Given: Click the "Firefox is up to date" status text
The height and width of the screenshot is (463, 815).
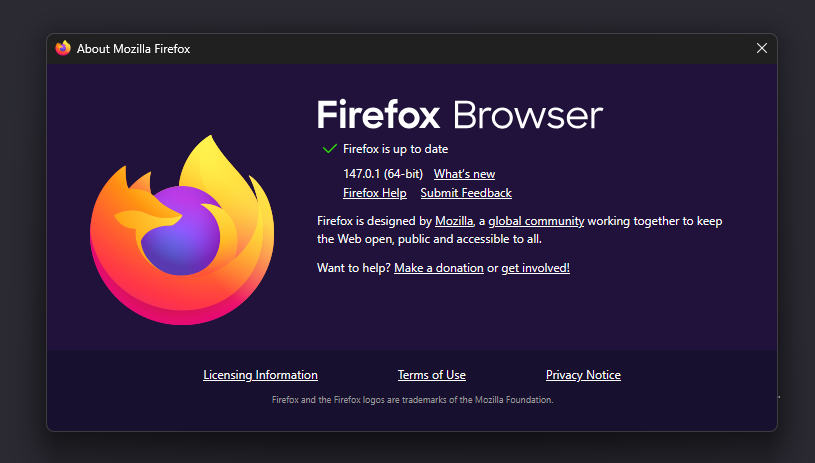Looking at the screenshot, I should click(395, 149).
